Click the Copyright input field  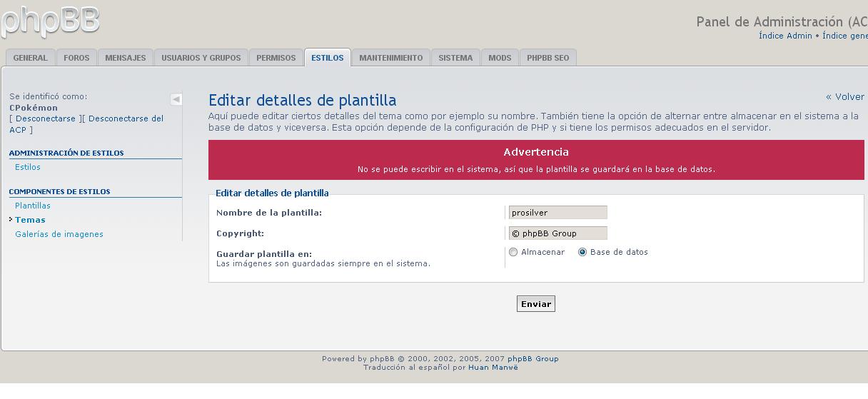(558, 233)
